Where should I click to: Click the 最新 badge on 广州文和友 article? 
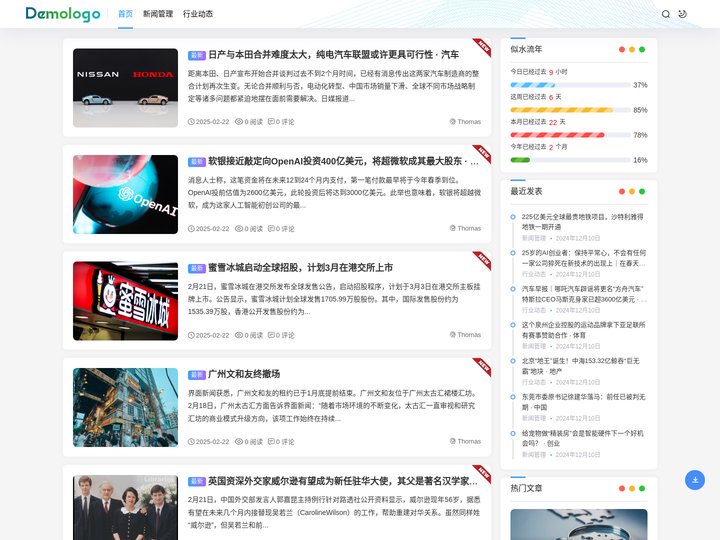point(197,375)
